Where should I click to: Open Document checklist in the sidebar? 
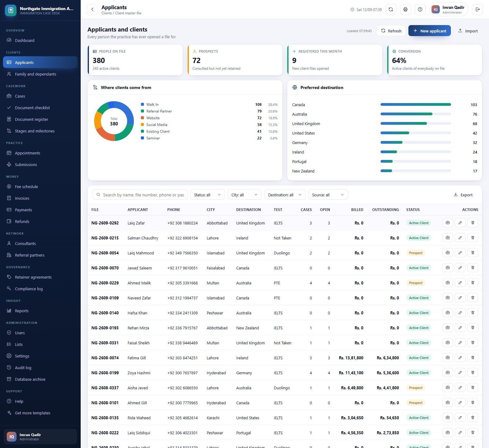tap(40, 108)
